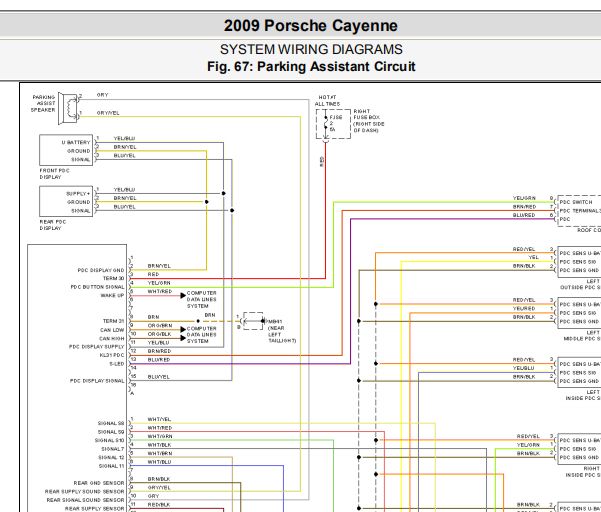The image size is (601, 512).
Task: Click the 'RED/BLK' wire label
Action: (x=159, y=505)
